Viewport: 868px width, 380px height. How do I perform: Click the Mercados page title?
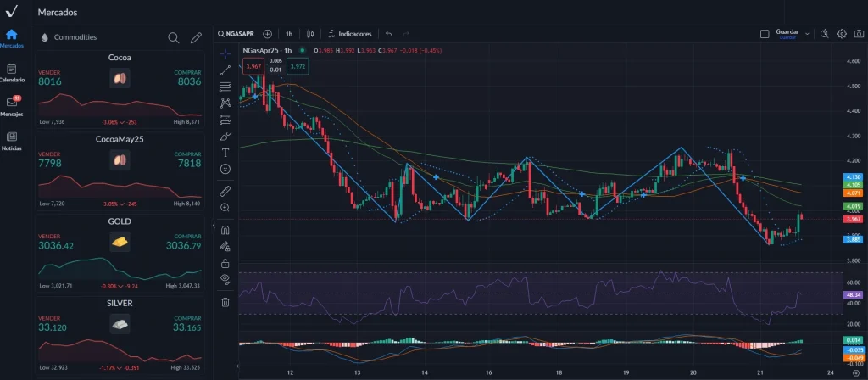58,12
